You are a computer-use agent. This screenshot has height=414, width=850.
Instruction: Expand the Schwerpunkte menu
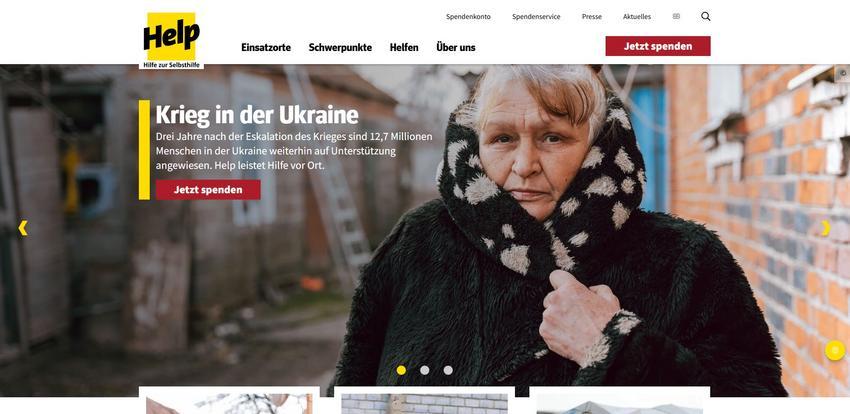point(340,48)
